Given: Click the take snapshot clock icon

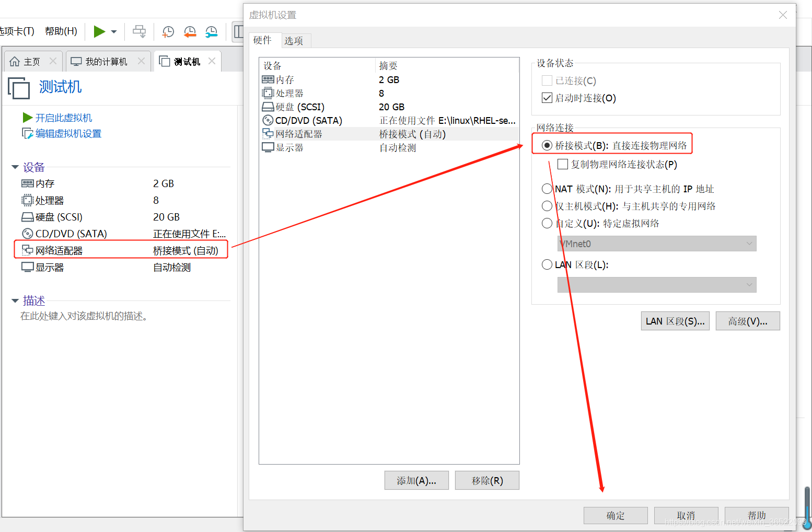Looking at the screenshot, I should (x=168, y=32).
